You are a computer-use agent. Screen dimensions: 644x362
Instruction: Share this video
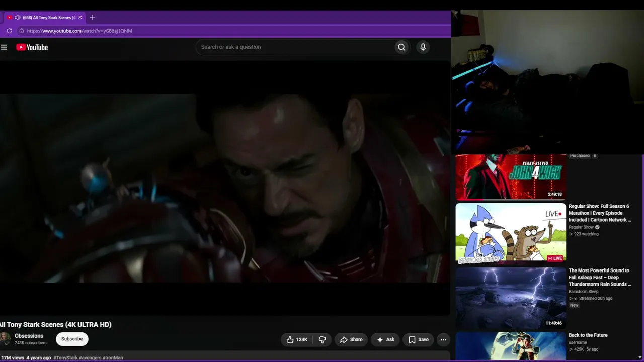(x=351, y=340)
